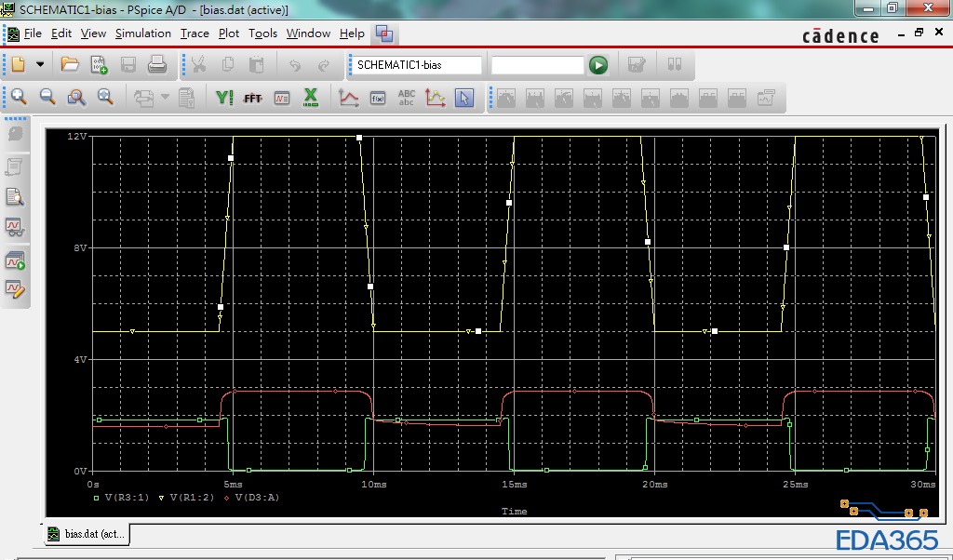Toggle the cursor selection arrow tool
953x560 pixels.
(x=464, y=97)
